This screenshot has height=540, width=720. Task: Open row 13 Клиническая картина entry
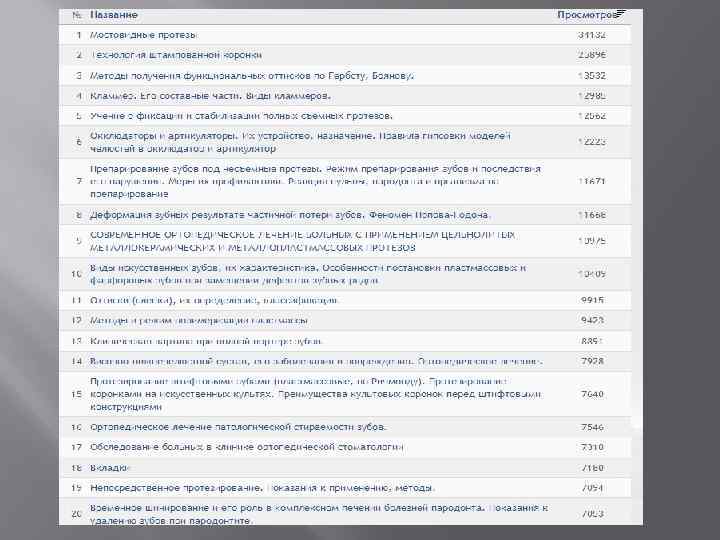(x=207, y=341)
